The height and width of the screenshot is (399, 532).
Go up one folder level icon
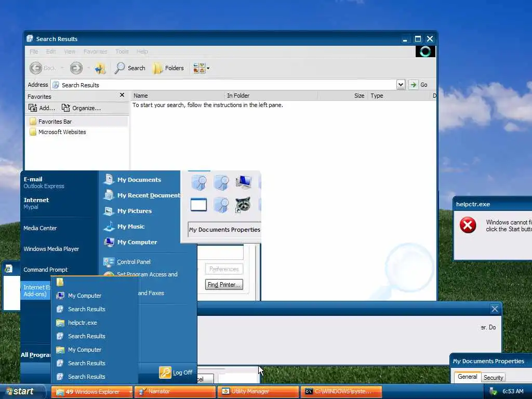click(x=100, y=68)
